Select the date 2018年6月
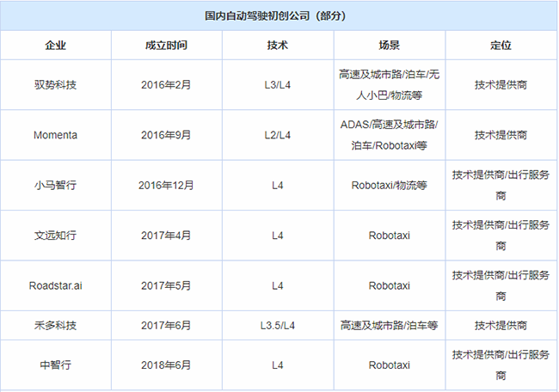This screenshot has width=559, height=392. pyautogui.click(x=166, y=365)
